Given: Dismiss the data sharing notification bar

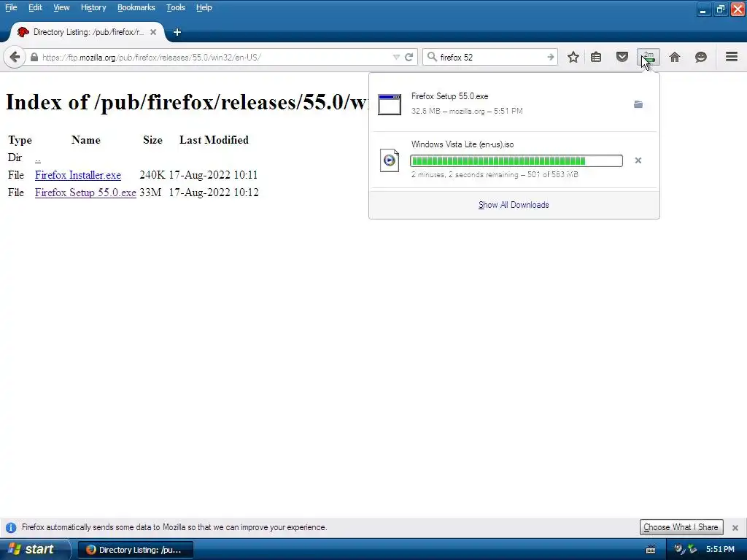Looking at the screenshot, I should point(735,528).
